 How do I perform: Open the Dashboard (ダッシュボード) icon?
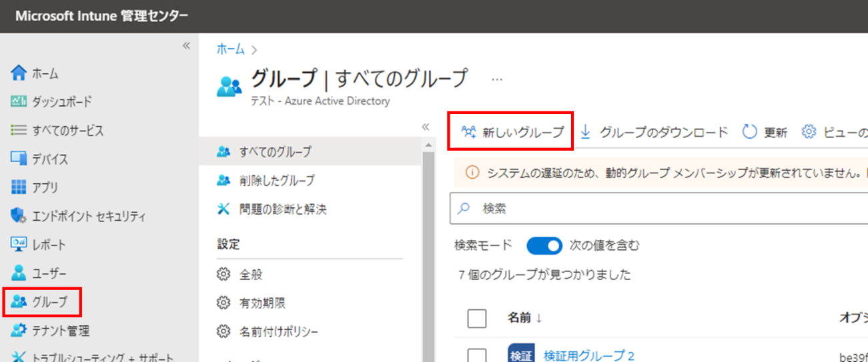[19, 102]
